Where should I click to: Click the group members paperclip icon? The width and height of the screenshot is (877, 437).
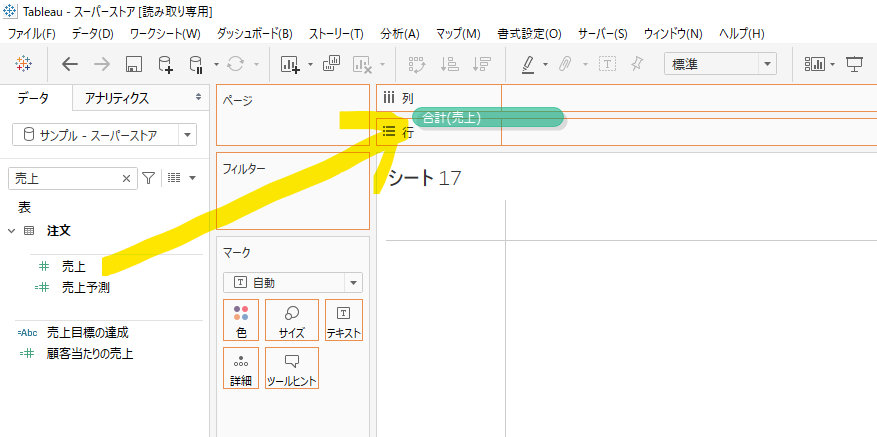tap(564, 64)
